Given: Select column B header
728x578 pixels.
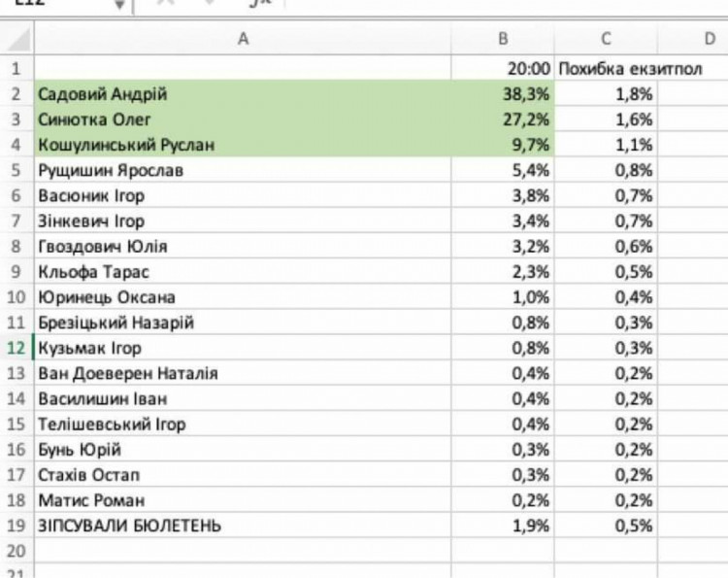Looking at the screenshot, I should [503, 40].
